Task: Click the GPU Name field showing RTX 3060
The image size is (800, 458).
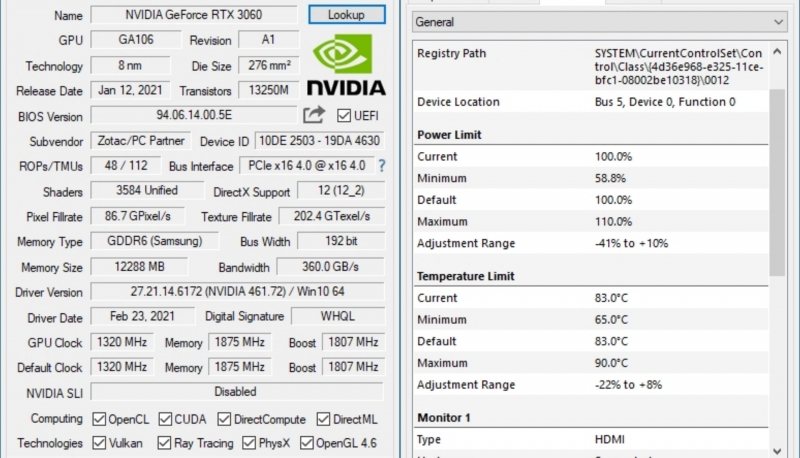Action: [x=194, y=15]
